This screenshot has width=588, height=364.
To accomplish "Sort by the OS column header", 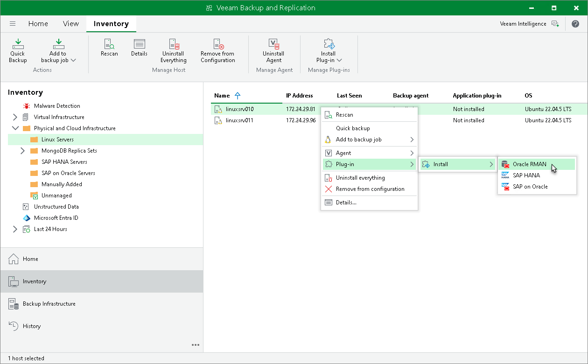I will point(528,96).
